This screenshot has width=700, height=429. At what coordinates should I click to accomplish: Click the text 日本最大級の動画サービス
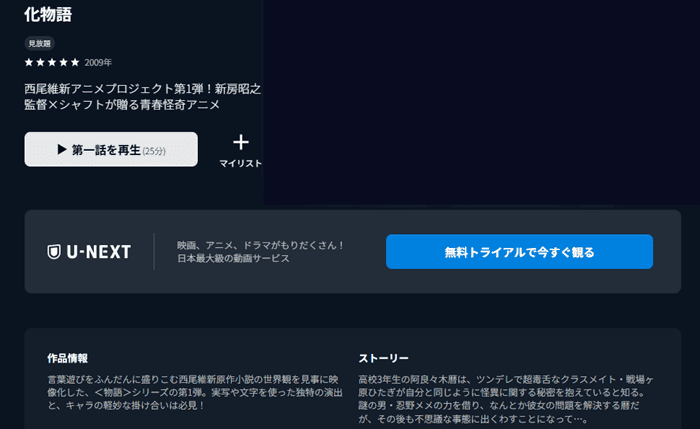coord(233,258)
